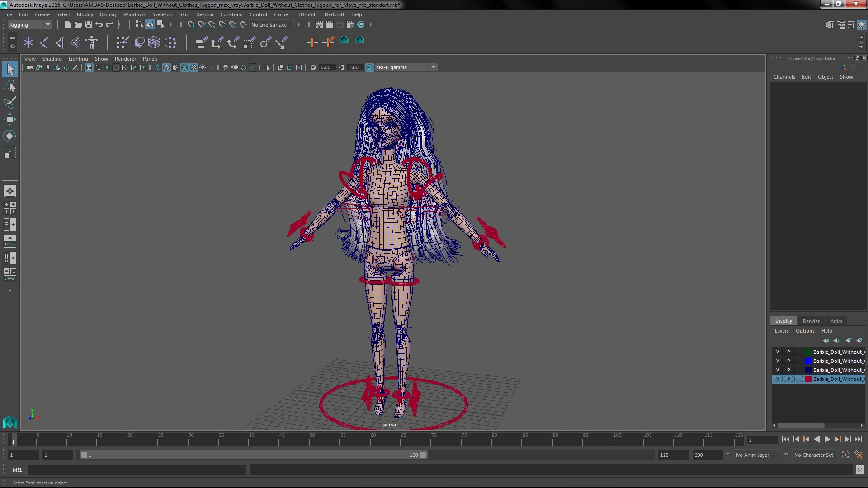
Task: Click the Play Forwards button
Action: click(x=827, y=439)
